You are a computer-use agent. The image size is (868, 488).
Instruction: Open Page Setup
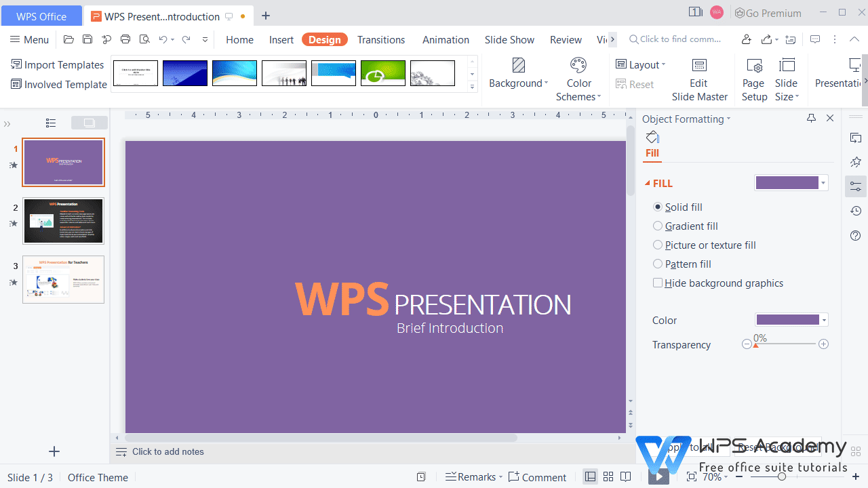tap(754, 80)
